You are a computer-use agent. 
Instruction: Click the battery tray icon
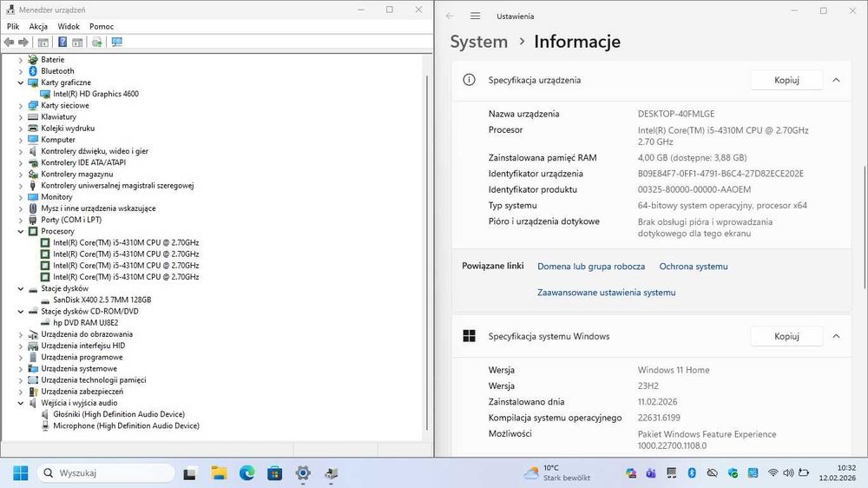coord(804,473)
